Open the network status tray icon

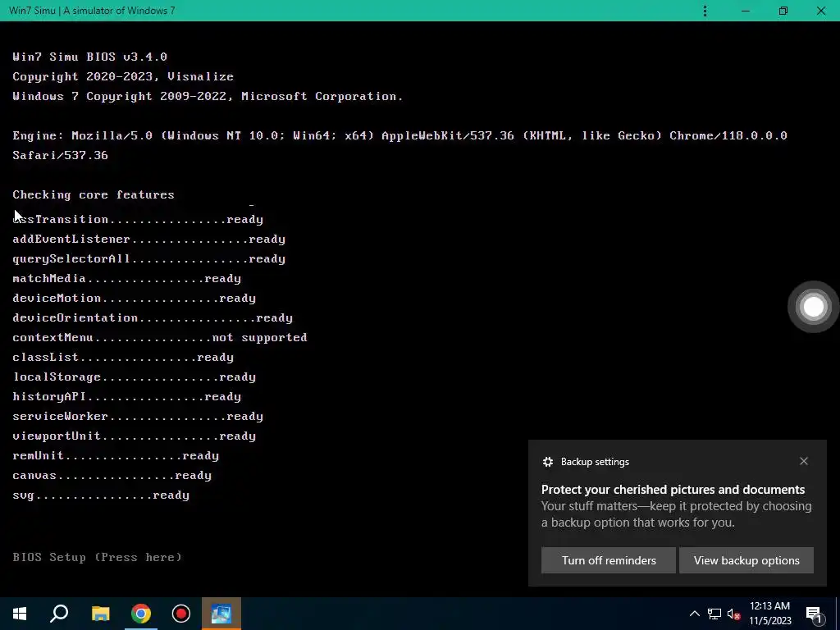pyautogui.click(x=714, y=614)
